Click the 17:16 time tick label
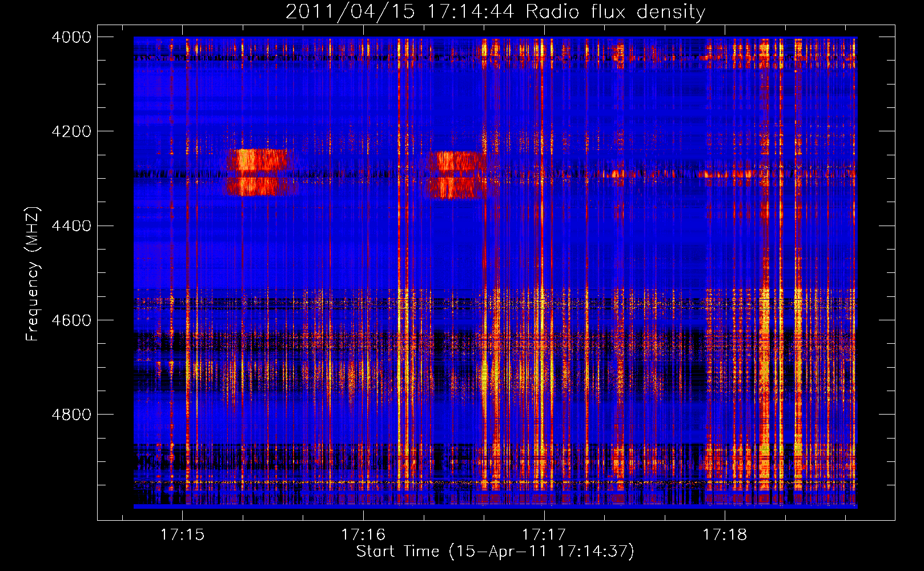The image size is (924, 571). (x=364, y=535)
